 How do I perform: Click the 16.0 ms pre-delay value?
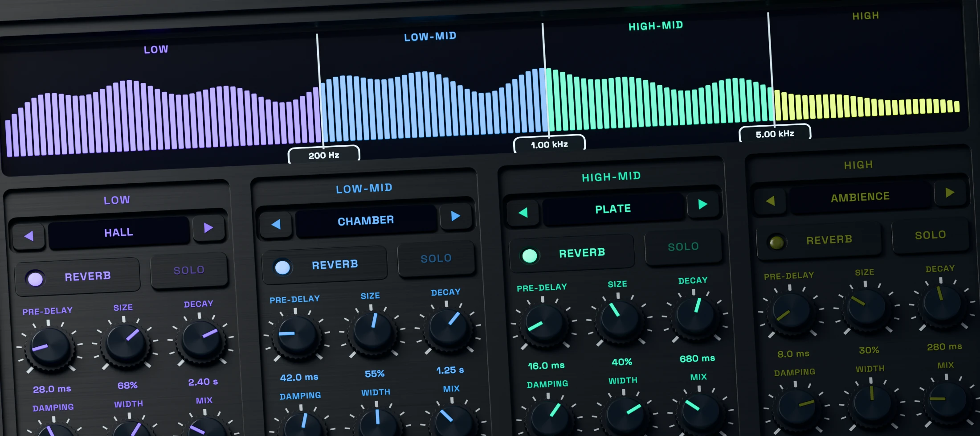tap(546, 366)
